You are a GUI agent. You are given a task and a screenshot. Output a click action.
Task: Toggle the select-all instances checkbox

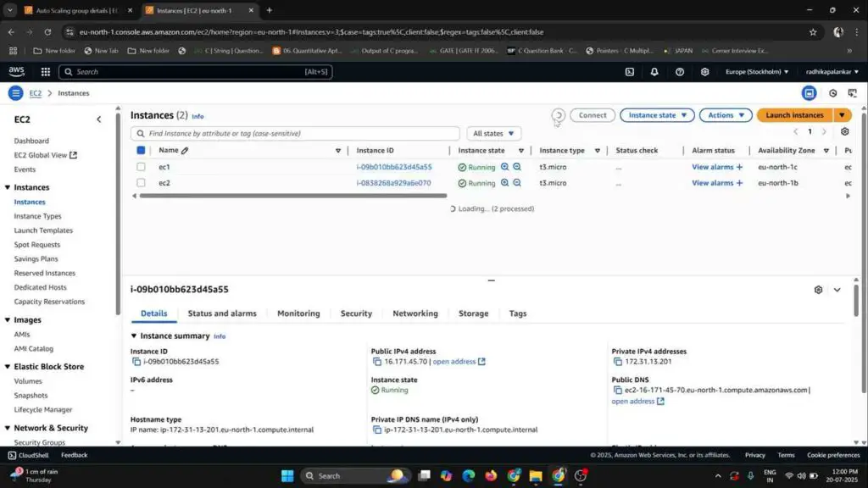tap(141, 150)
